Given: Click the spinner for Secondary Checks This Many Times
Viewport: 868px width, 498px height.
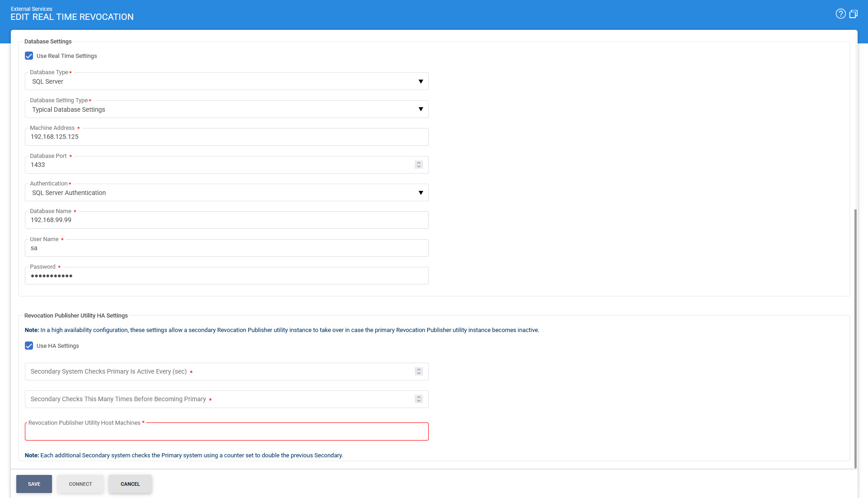Looking at the screenshot, I should (x=419, y=399).
